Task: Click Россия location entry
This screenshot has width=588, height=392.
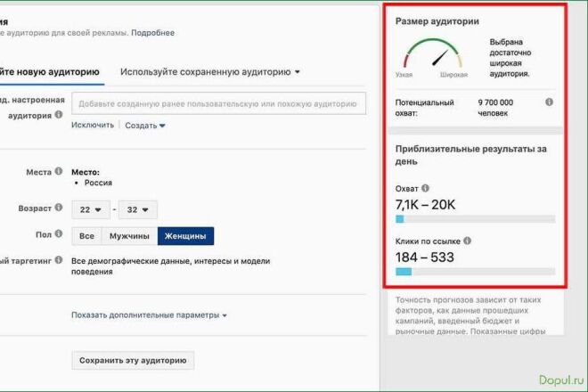Action: coord(98,183)
